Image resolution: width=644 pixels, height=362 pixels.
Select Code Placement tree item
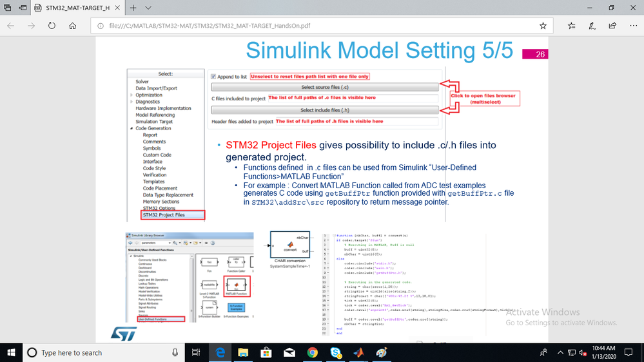coord(160,188)
